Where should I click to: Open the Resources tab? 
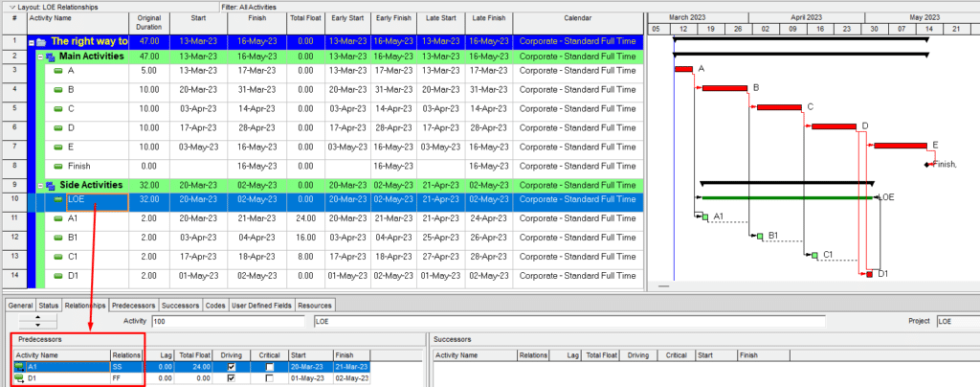[x=315, y=306]
